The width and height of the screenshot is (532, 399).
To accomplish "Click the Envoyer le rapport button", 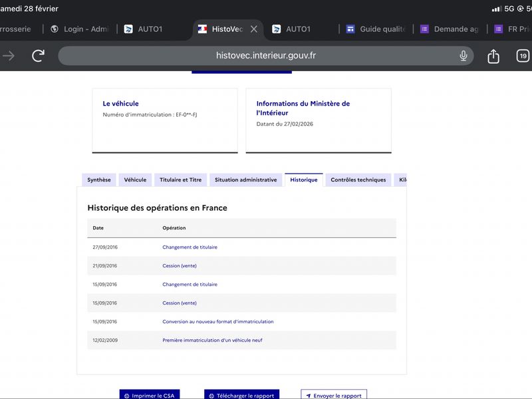I will tap(333, 395).
